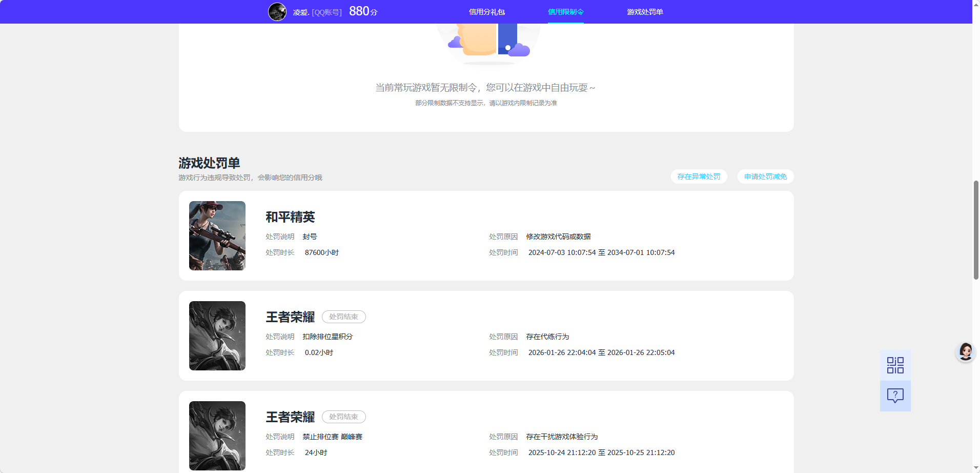The width and height of the screenshot is (980, 473).
Task: Switch to the 信用分礼包 tab
Action: coord(486,11)
